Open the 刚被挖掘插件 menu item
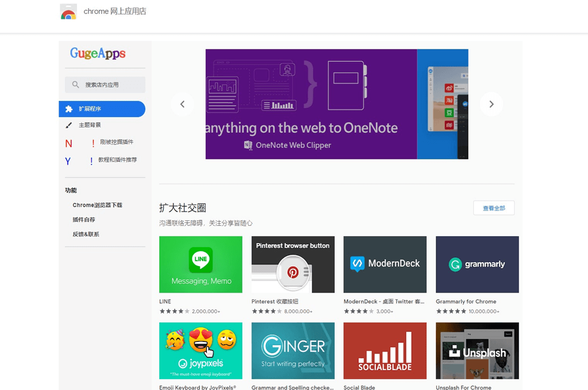 [x=117, y=142]
